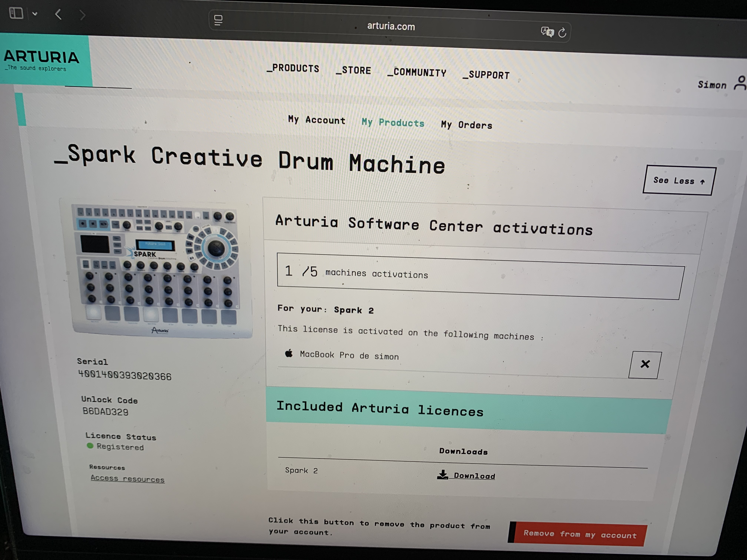Screen dimensions: 747x560
Task: Go forward with the browser forward arrow
Action: (82, 15)
